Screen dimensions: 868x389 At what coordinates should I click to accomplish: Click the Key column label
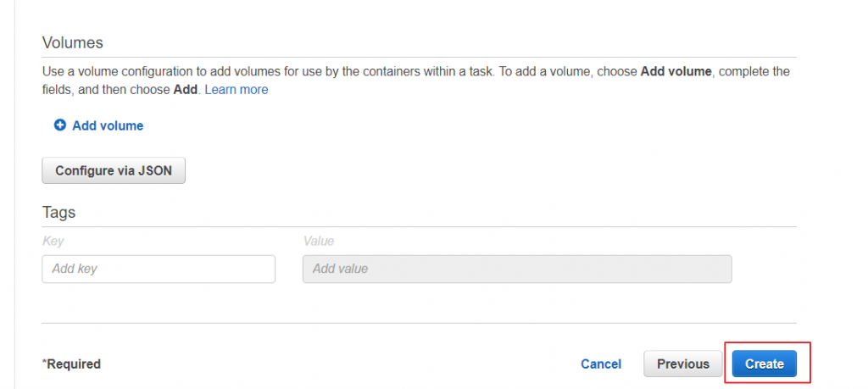pos(53,241)
